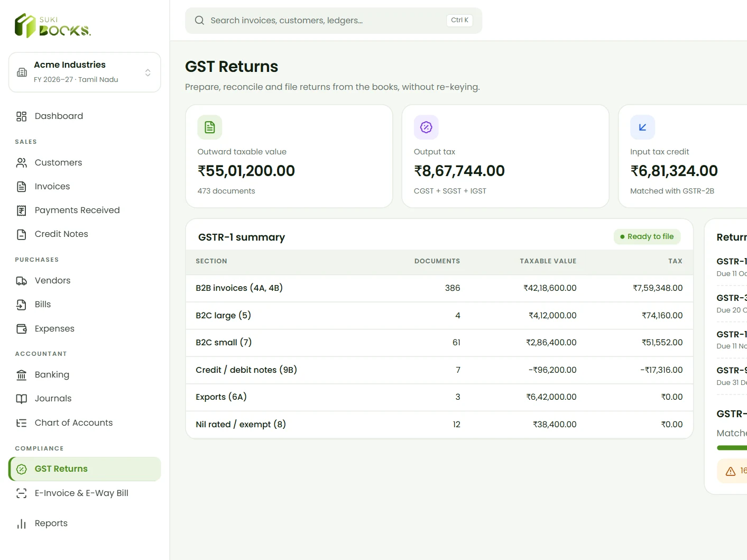Click the Vendors truck icon

pos(21,281)
